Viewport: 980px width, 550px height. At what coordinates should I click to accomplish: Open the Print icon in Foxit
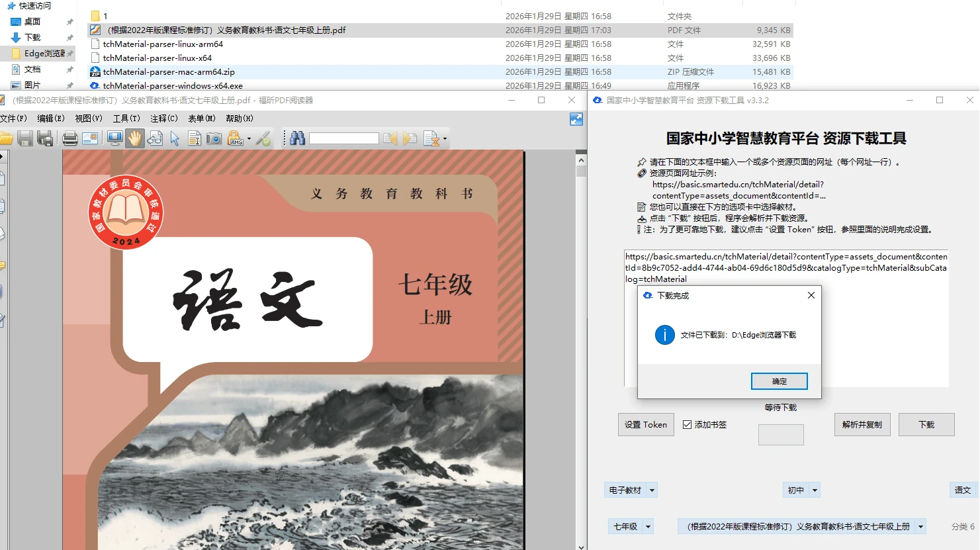point(70,138)
